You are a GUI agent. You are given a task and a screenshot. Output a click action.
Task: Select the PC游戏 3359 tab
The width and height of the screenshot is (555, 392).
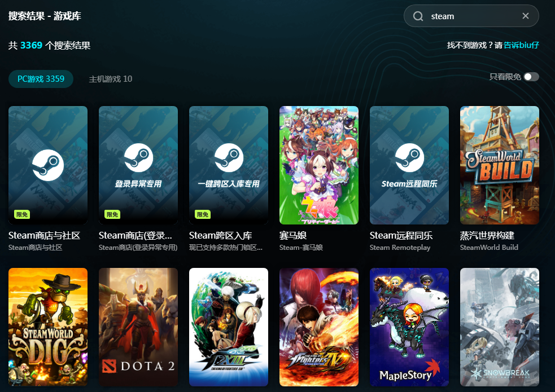coord(41,79)
